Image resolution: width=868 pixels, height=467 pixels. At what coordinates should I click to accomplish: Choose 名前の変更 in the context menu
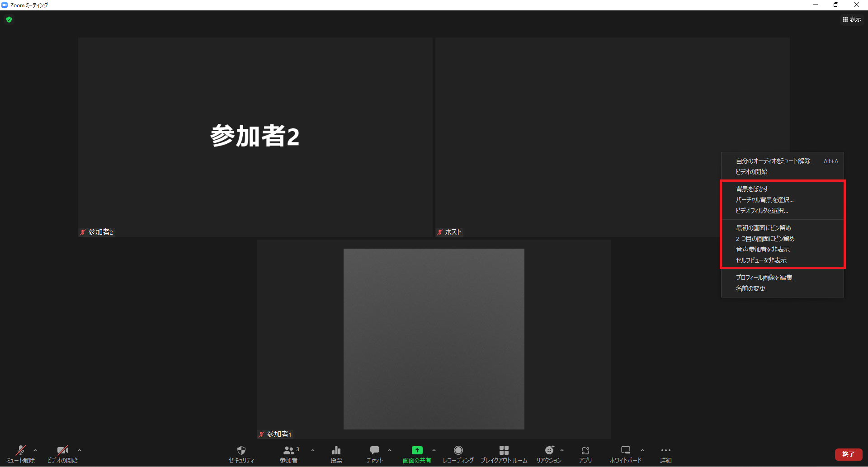750,288
